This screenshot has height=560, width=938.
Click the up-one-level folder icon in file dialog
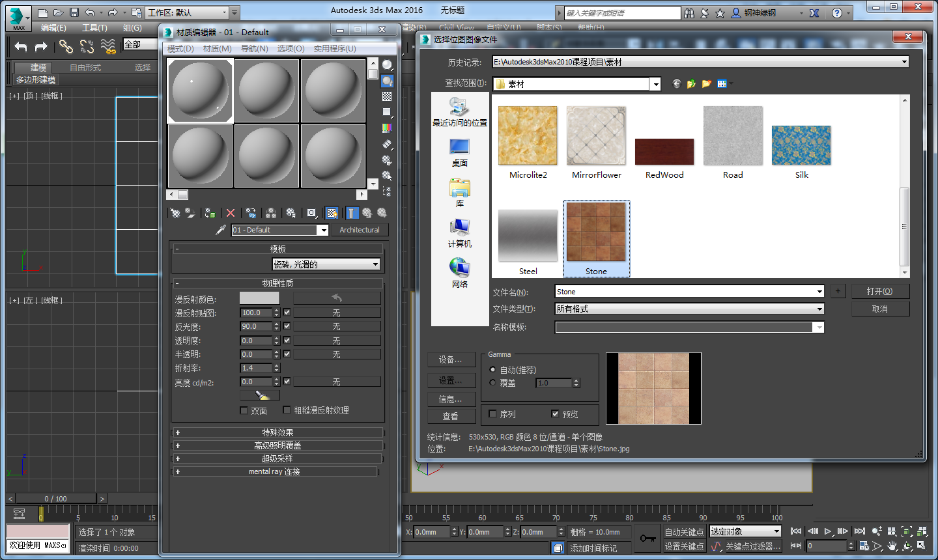pyautogui.click(x=691, y=84)
